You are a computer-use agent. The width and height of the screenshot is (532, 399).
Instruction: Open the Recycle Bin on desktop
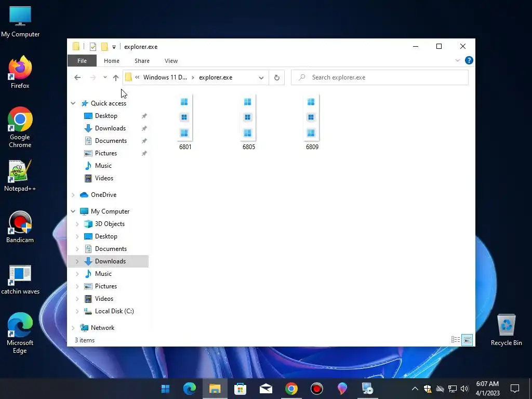[x=506, y=330]
